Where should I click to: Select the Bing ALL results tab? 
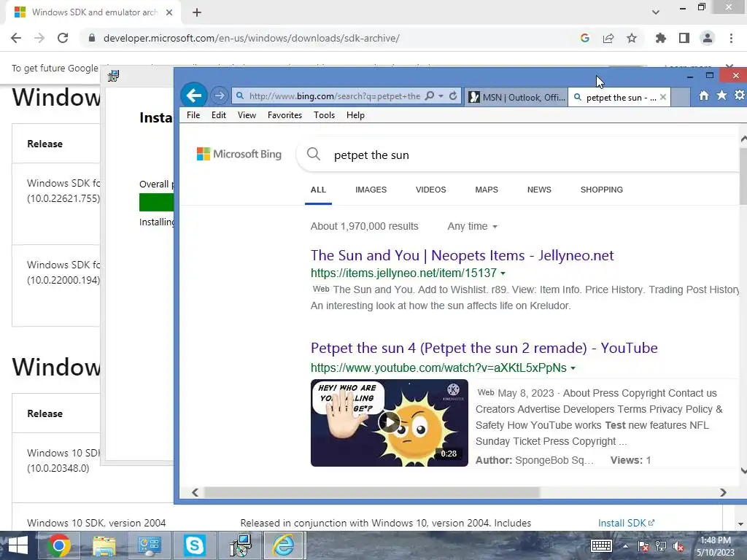coord(318,190)
